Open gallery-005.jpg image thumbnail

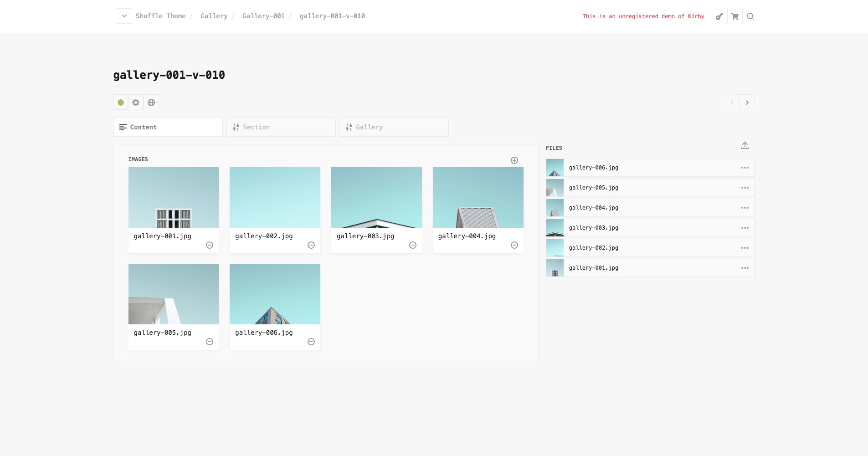tap(174, 294)
